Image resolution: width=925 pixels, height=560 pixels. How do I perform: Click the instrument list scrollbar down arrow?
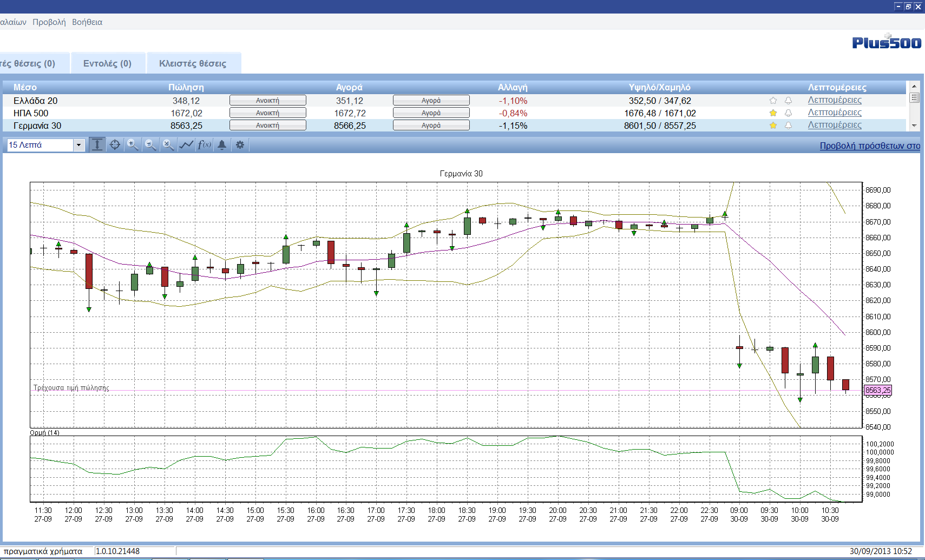click(914, 126)
